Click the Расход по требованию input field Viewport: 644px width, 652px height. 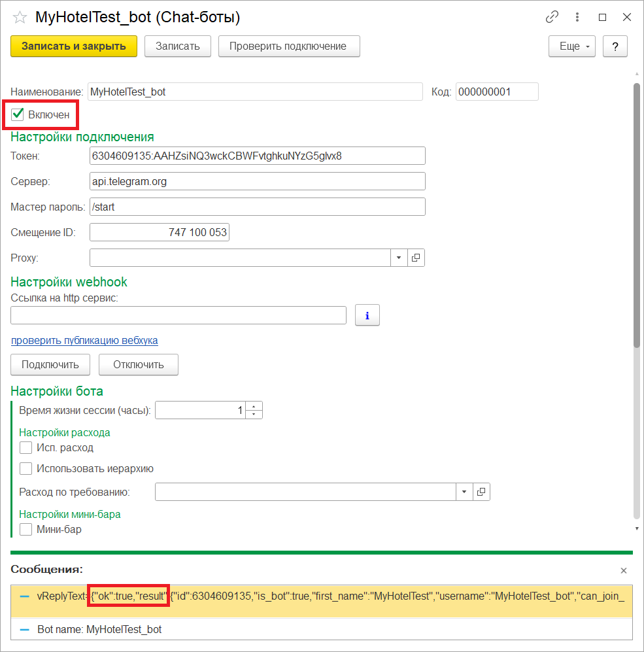[x=305, y=492]
